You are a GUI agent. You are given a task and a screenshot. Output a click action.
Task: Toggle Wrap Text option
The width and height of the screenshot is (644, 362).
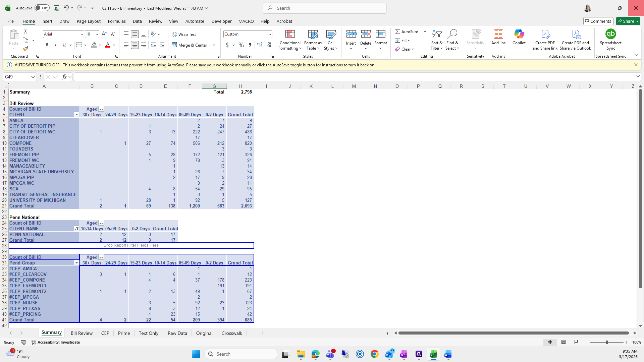point(184,35)
